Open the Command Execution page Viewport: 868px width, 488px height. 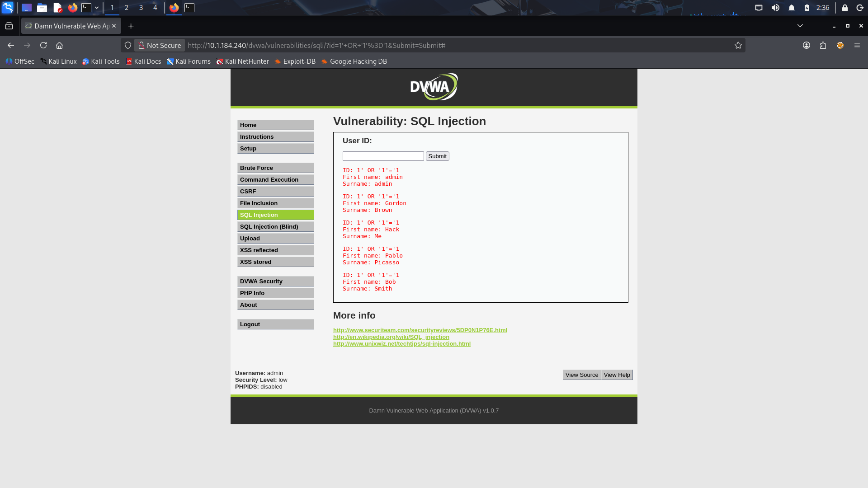coord(276,180)
